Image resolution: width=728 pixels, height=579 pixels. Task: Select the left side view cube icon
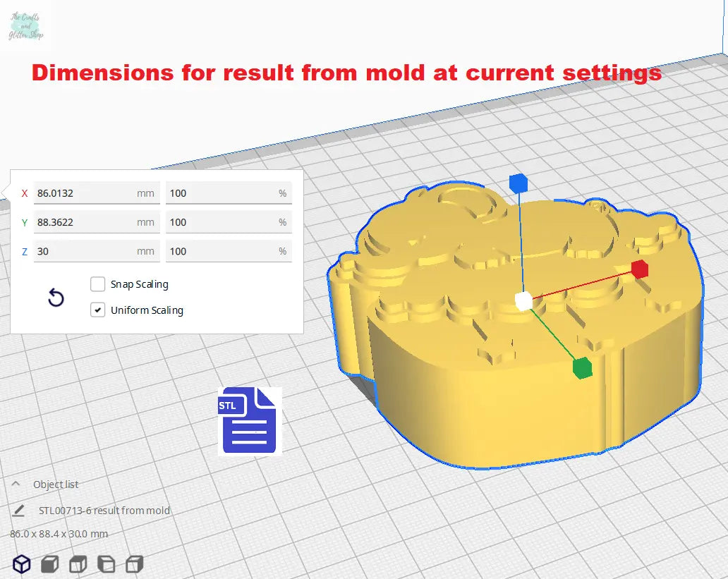pos(106,564)
